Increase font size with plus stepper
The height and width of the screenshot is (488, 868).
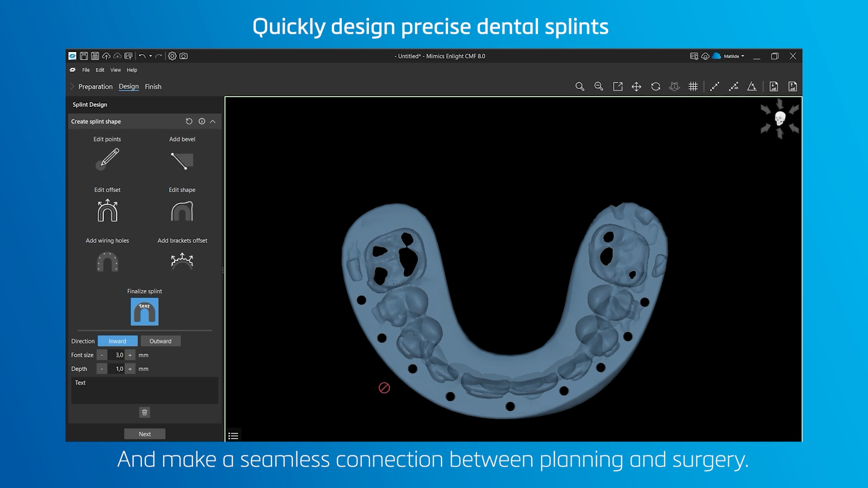(x=130, y=355)
